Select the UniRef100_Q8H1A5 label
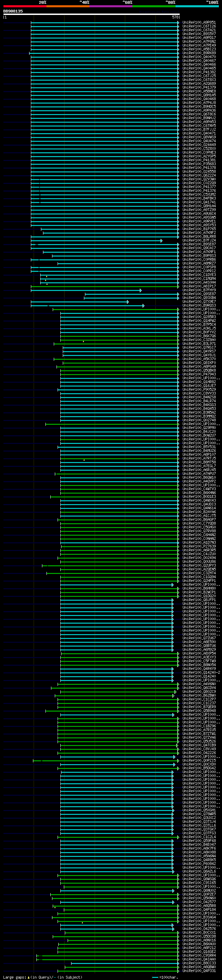Viewport: 222px width, 980px height. pyautogui.click(x=199, y=95)
